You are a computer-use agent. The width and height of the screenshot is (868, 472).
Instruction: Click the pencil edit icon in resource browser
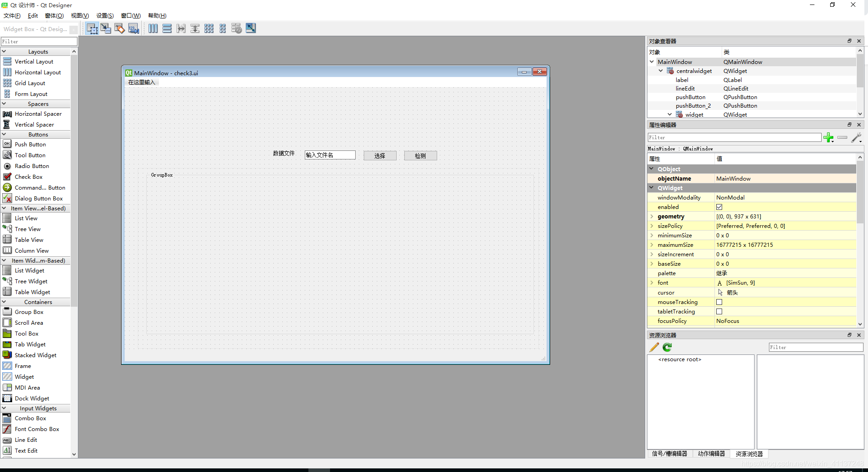click(653, 347)
